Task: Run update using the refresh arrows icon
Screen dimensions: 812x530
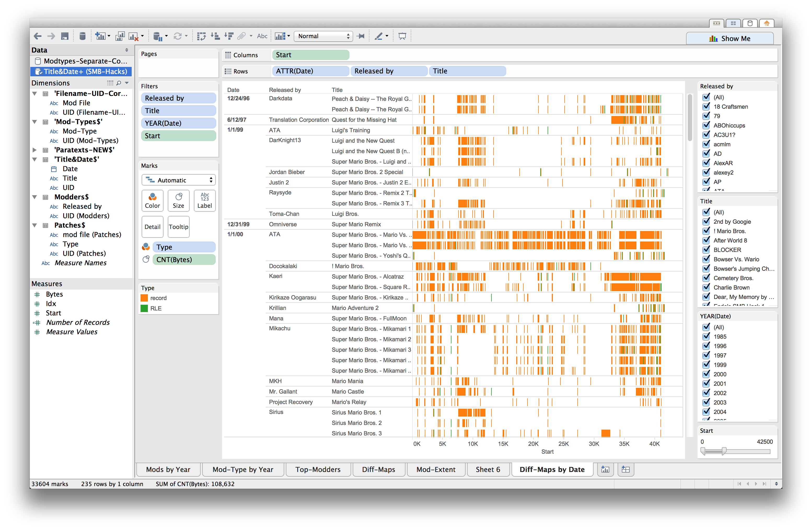Action: 177,36
